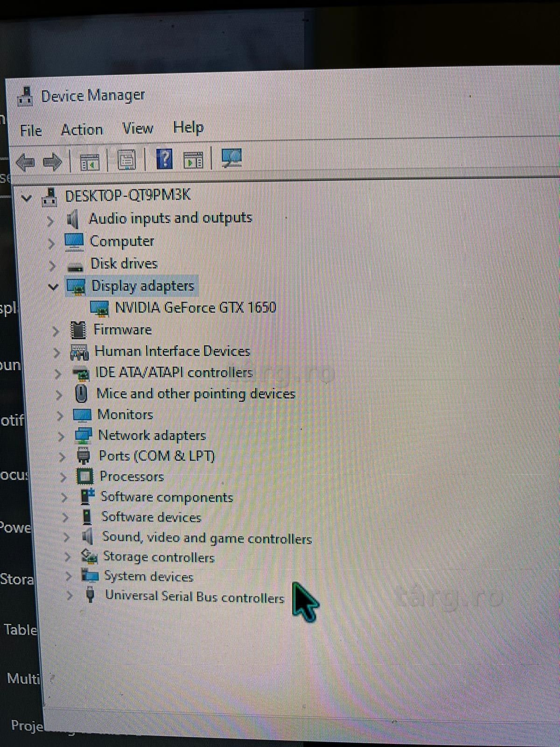
Task: Expand the Processors category
Action: coord(63,477)
